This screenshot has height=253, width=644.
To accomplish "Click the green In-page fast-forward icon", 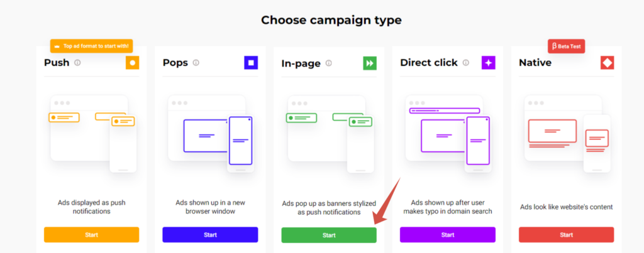I will click(x=370, y=63).
